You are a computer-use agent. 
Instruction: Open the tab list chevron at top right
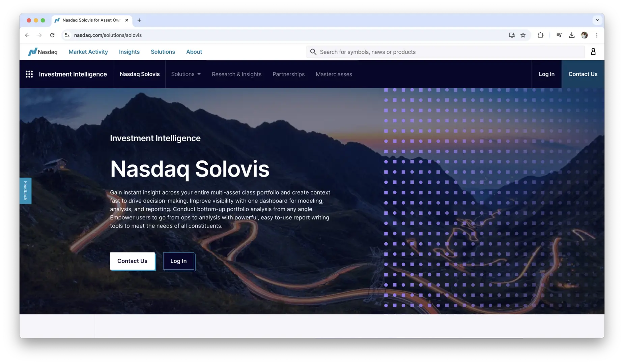click(x=597, y=20)
